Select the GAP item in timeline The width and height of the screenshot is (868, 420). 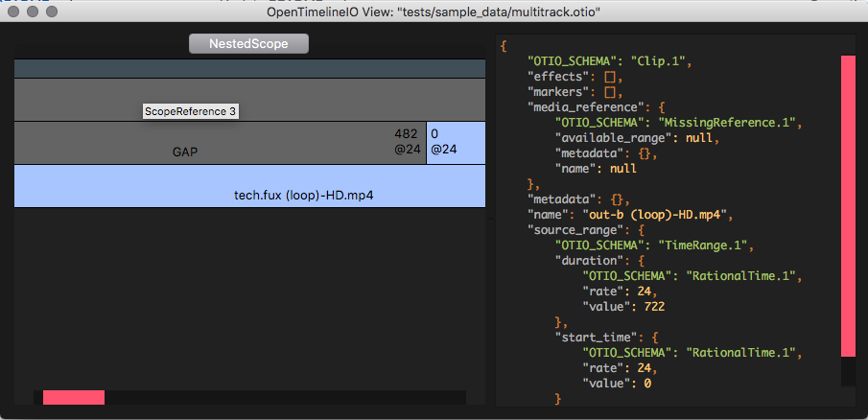pyautogui.click(x=220, y=143)
